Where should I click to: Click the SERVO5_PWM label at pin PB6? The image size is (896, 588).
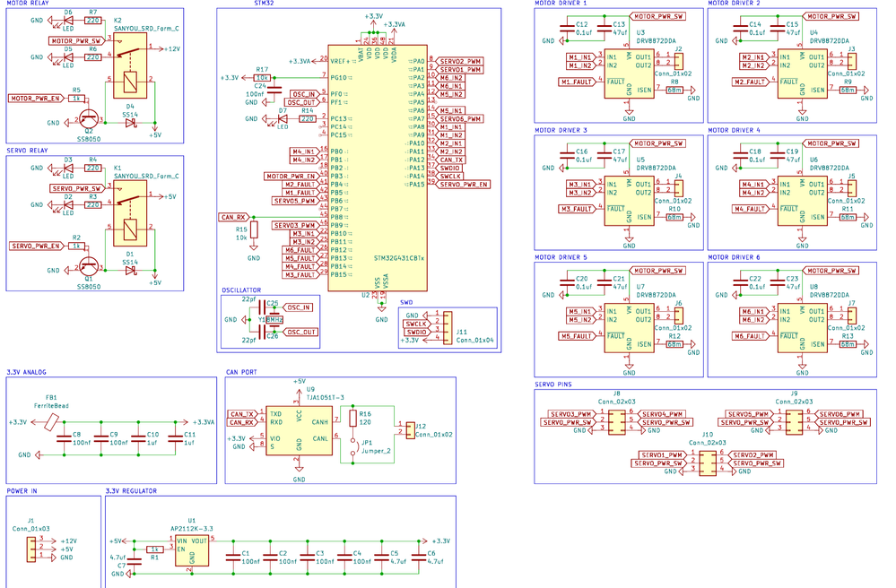(293, 201)
